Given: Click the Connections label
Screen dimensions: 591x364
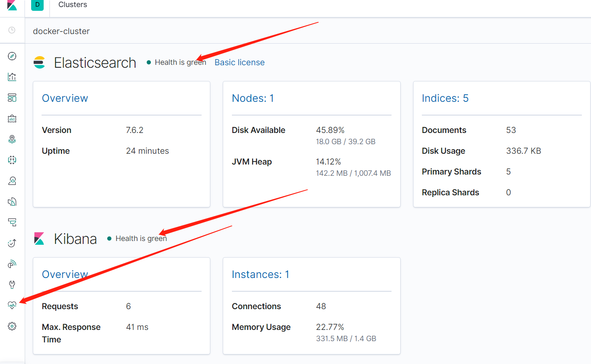Looking at the screenshot, I should coord(256,306).
